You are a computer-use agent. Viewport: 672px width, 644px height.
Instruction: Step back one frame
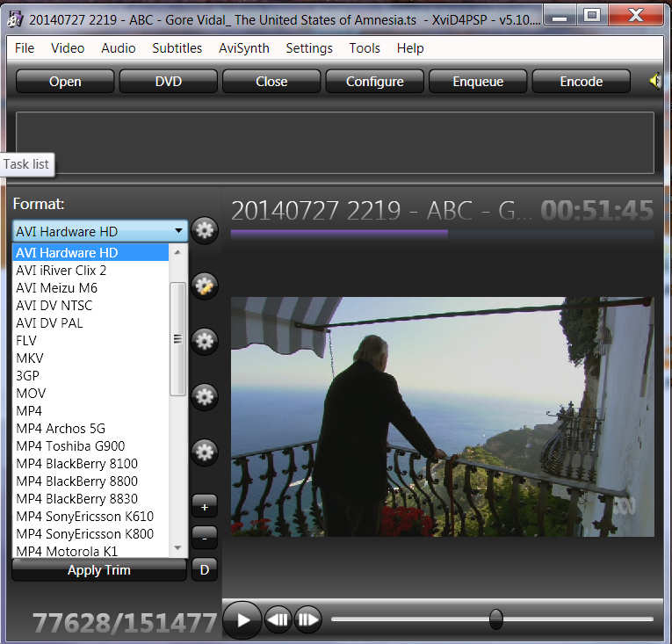tap(278, 619)
